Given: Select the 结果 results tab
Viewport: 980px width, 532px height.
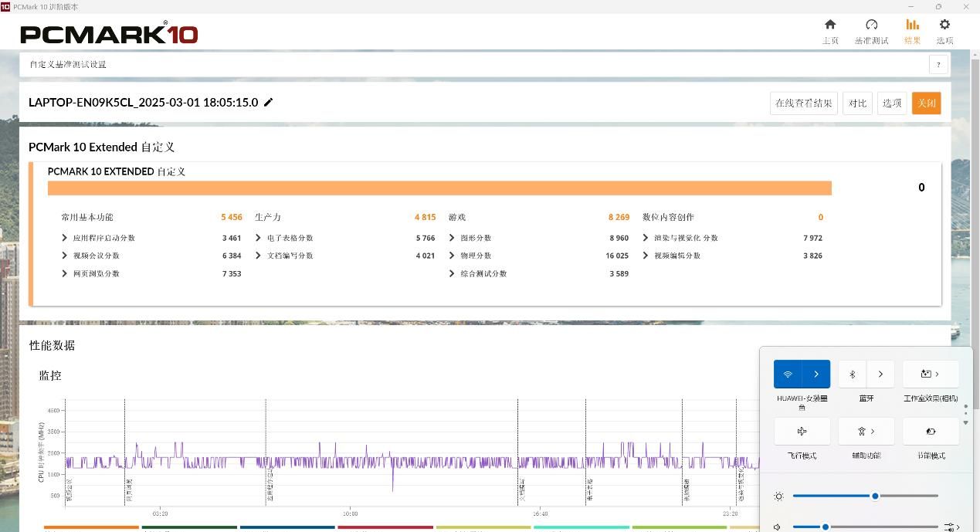Looking at the screenshot, I should click(912, 32).
